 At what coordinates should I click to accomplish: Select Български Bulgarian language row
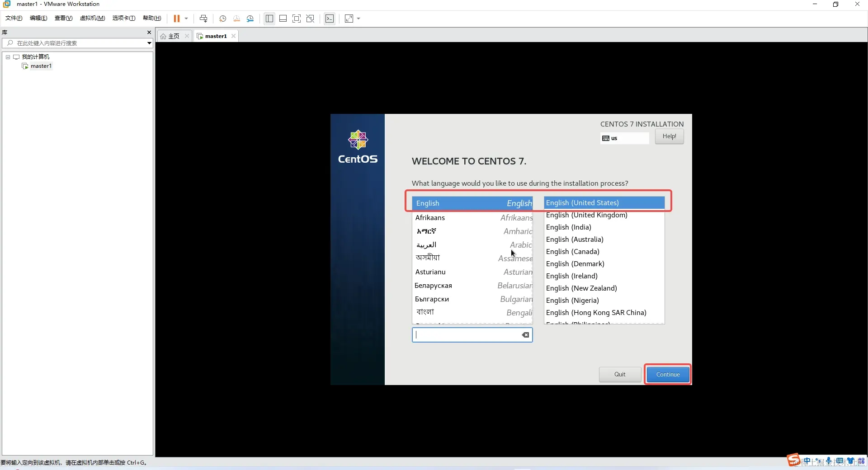[472, 299]
